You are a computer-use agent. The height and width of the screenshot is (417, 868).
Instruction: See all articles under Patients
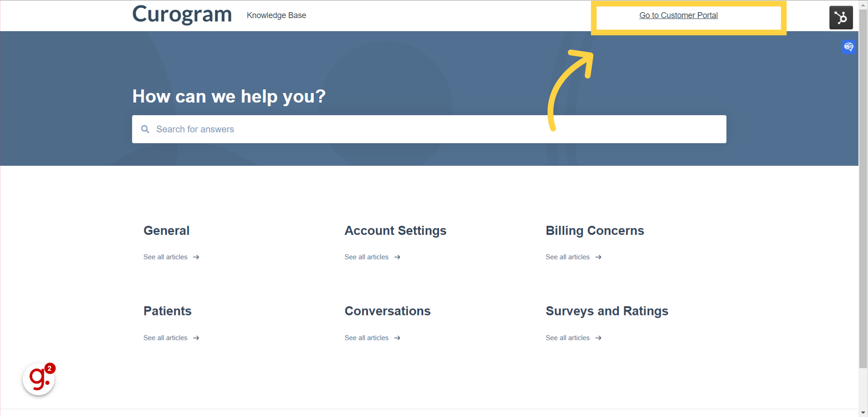point(165,338)
